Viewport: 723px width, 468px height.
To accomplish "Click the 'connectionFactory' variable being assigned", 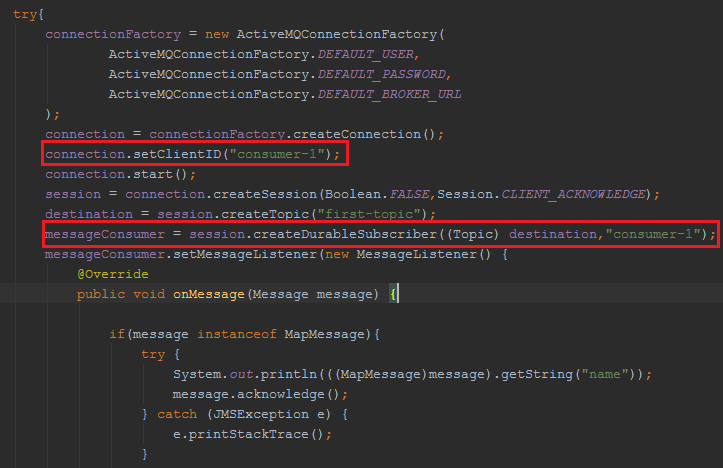I will tap(113, 34).
